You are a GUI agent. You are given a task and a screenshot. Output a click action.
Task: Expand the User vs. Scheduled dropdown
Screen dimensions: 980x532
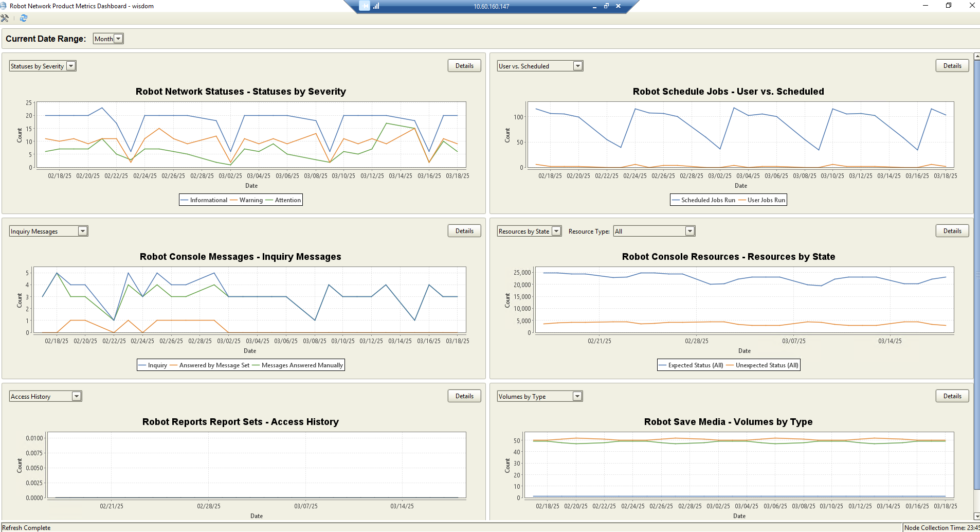pos(540,66)
